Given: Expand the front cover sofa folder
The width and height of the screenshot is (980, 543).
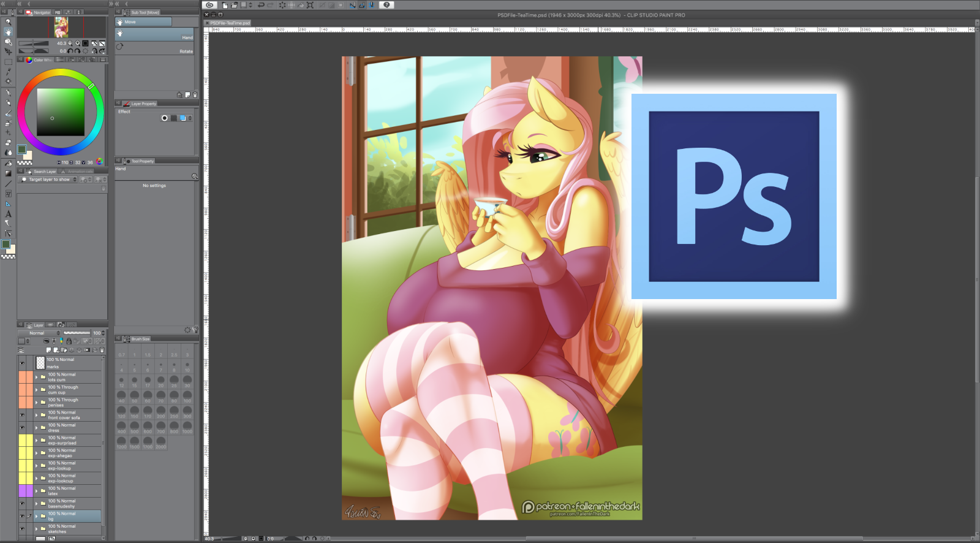Looking at the screenshot, I should [36, 415].
